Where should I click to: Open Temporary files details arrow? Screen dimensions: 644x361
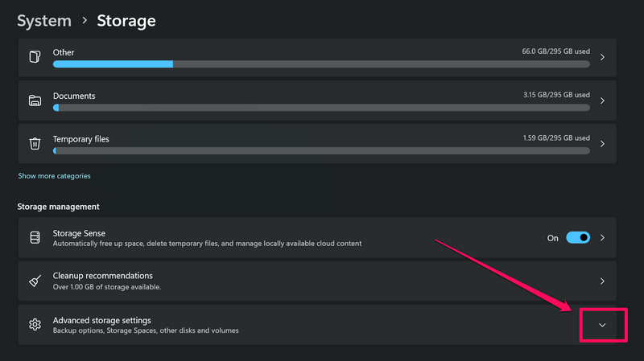pos(602,145)
